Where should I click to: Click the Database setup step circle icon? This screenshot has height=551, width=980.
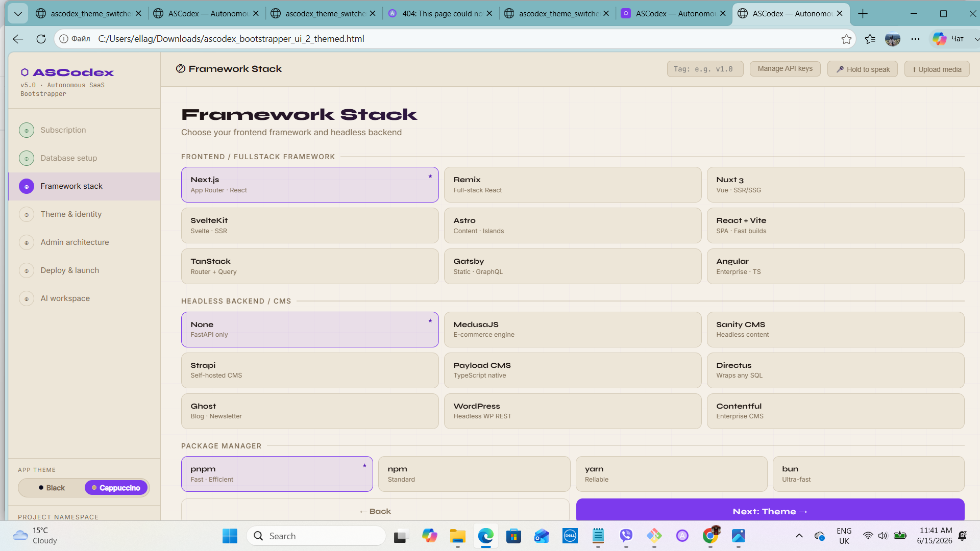pyautogui.click(x=27, y=158)
